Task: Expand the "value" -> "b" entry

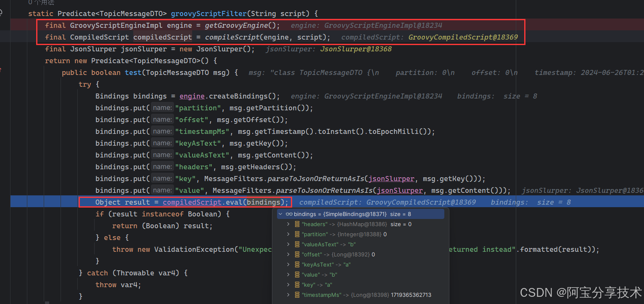Action: point(288,275)
